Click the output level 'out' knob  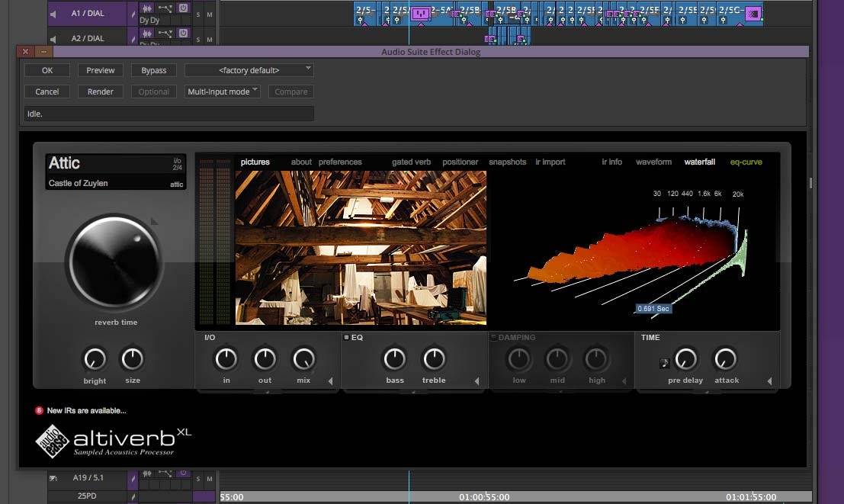coord(265,359)
